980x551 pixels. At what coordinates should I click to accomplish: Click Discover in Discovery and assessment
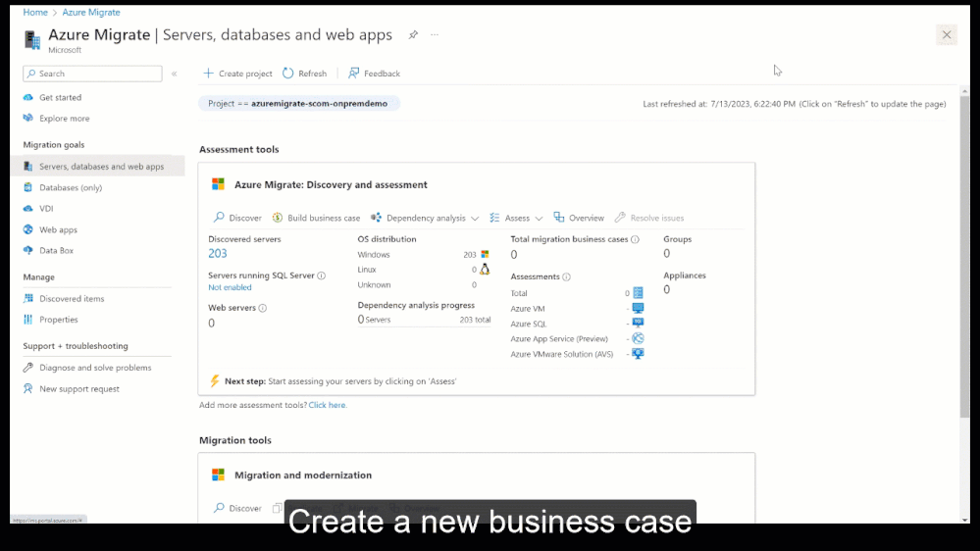tap(237, 218)
